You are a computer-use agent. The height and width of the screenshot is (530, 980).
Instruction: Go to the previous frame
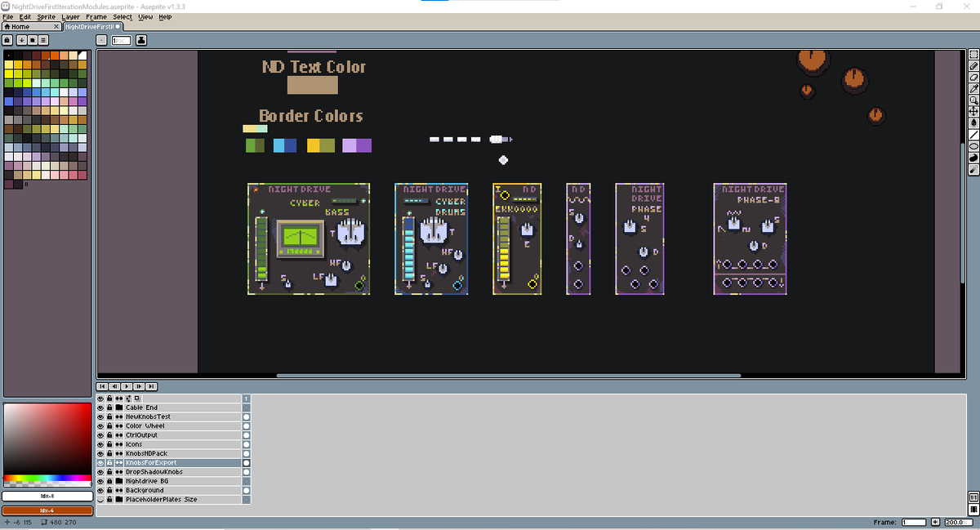114,386
